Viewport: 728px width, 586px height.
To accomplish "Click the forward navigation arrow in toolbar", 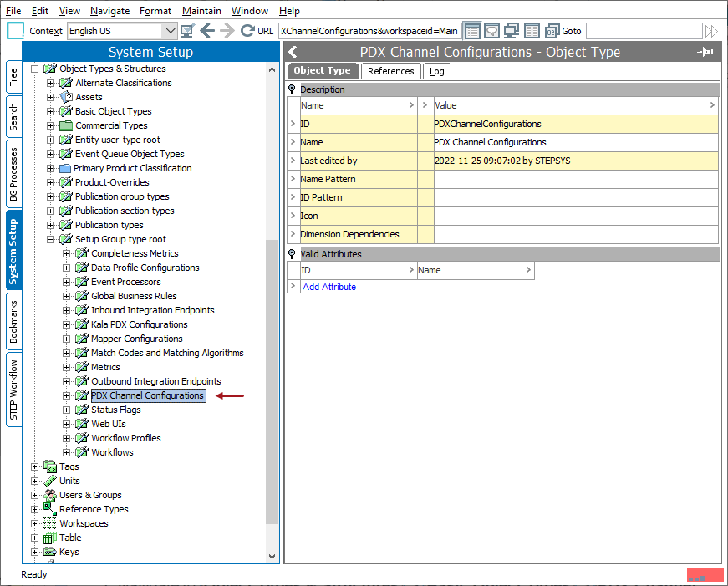I will click(x=227, y=31).
